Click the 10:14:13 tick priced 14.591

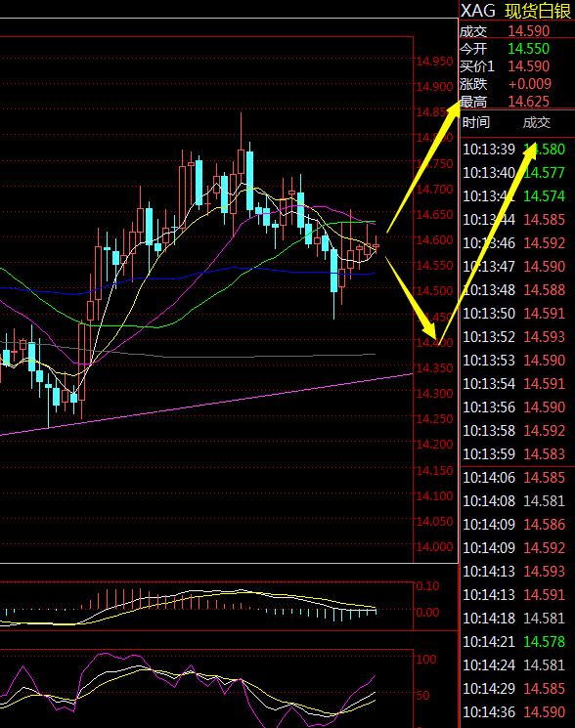513,595
